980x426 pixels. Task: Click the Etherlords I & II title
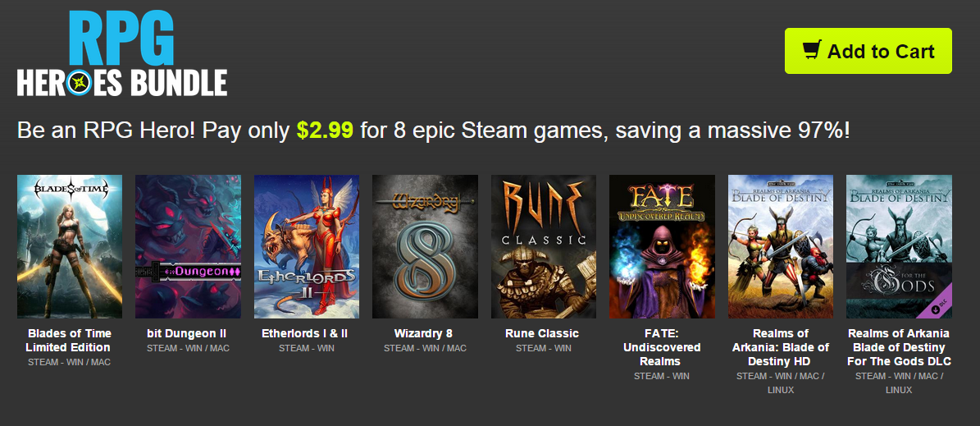coord(304,333)
